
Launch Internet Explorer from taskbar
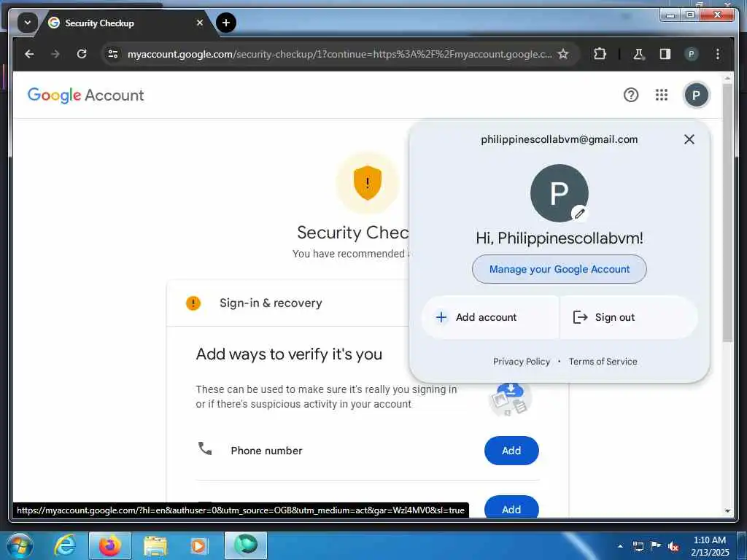64,545
